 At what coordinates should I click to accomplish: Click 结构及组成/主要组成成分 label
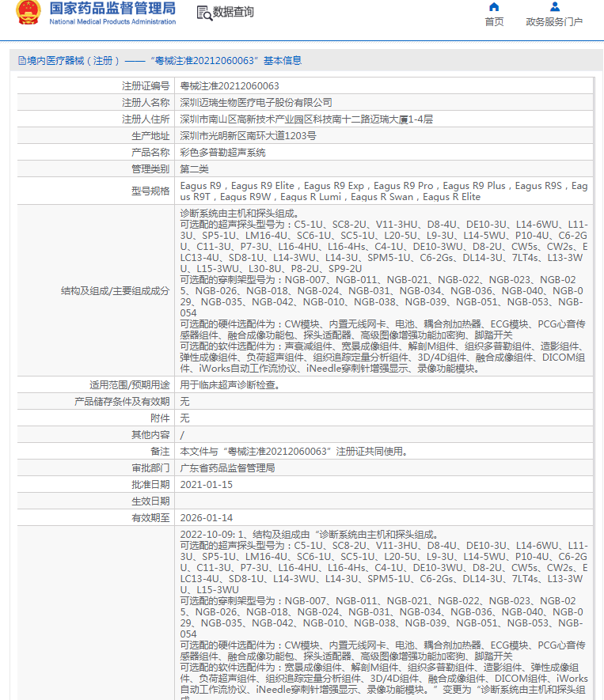(116, 291)
